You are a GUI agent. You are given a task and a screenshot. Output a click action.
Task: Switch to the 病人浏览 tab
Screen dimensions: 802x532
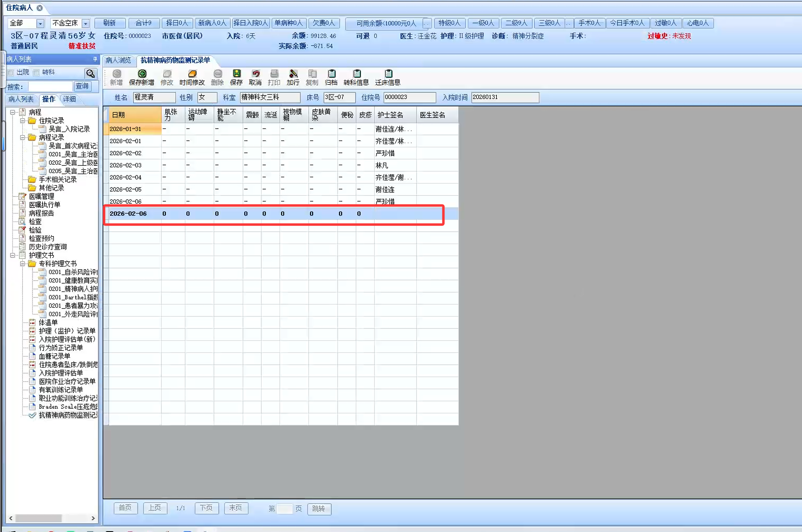click(119, 60)
